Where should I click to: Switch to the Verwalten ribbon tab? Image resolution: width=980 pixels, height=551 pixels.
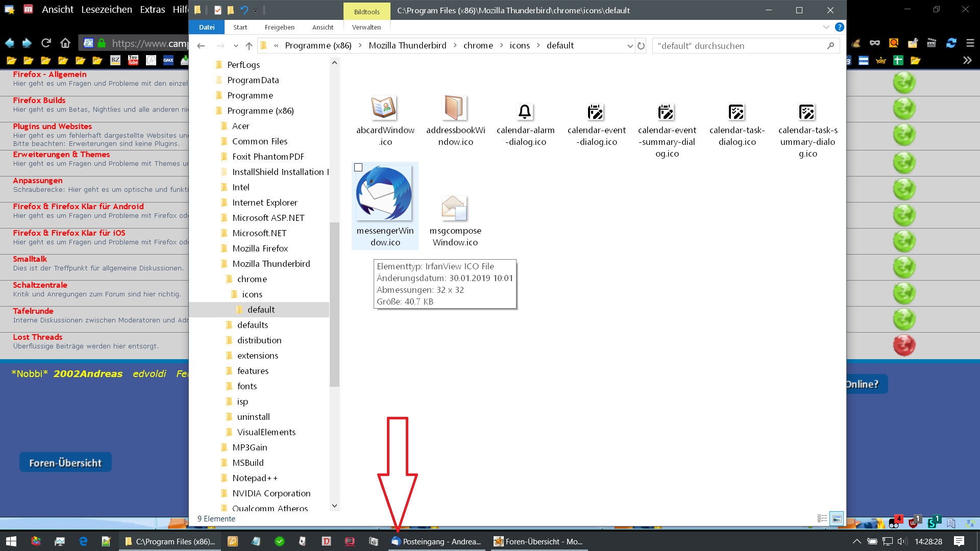(366, 27)
